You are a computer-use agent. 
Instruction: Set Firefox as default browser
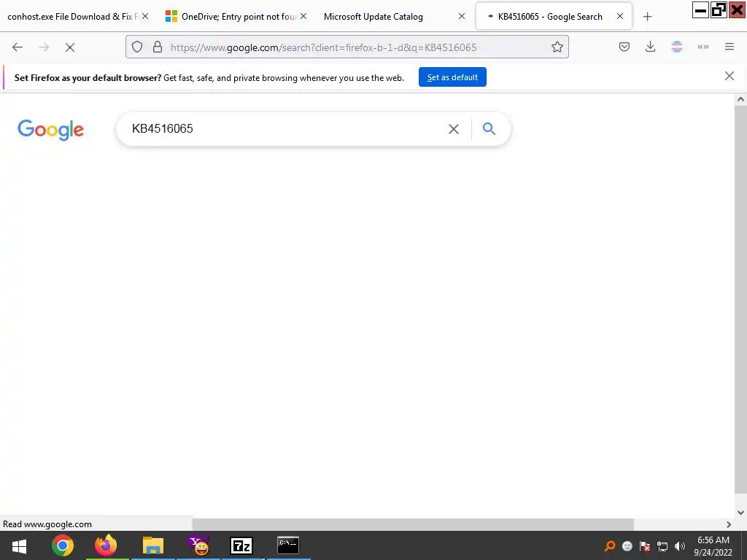point(452,77)
